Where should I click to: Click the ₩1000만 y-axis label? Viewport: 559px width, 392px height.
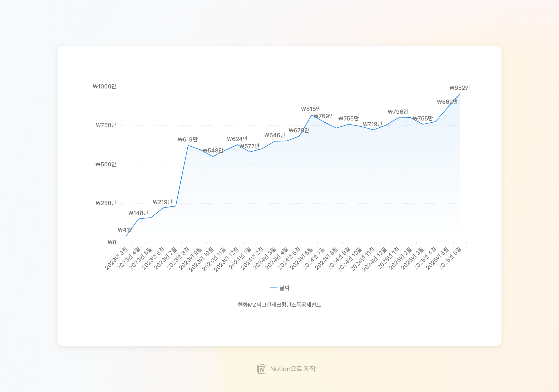coord(104,86)
